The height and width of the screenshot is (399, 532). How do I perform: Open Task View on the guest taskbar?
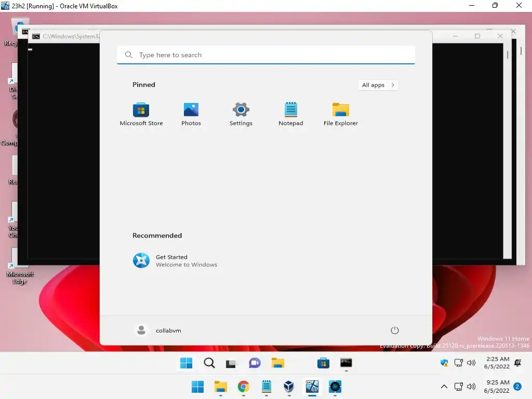coord(231,363)
